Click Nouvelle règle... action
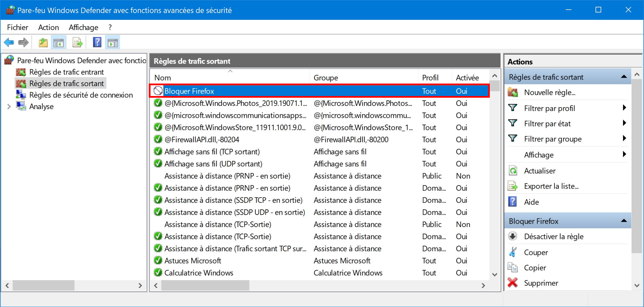This screenshot has height=307, width=644. pyautogui.click(x=550, y=92)
